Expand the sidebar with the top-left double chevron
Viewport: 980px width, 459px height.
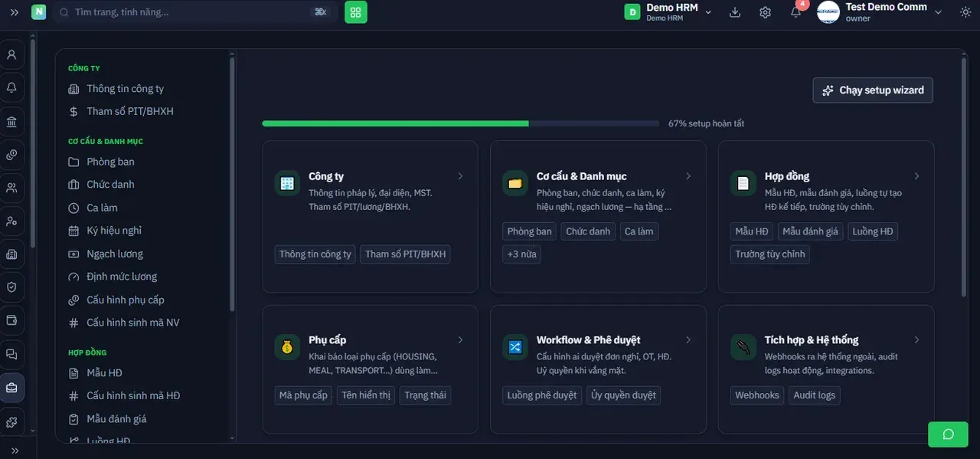tap(15, 12)
